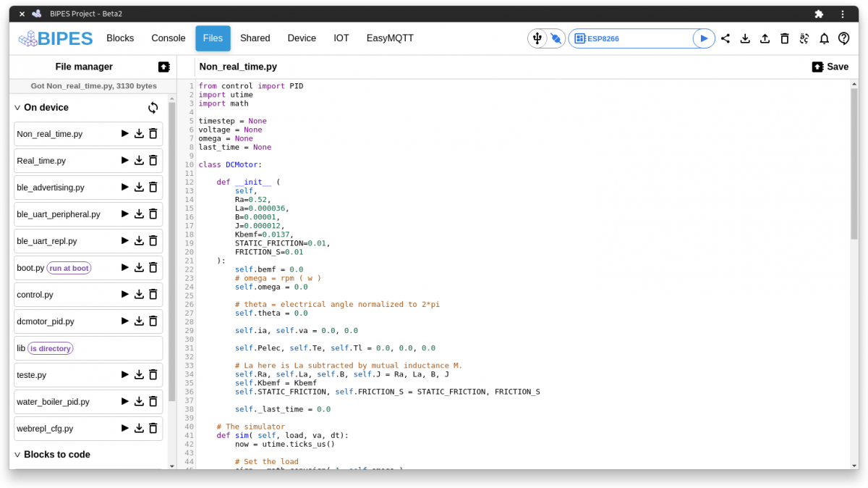Connect via USB using the serial icon
This screenshot has height=488, width=868.
538,38
